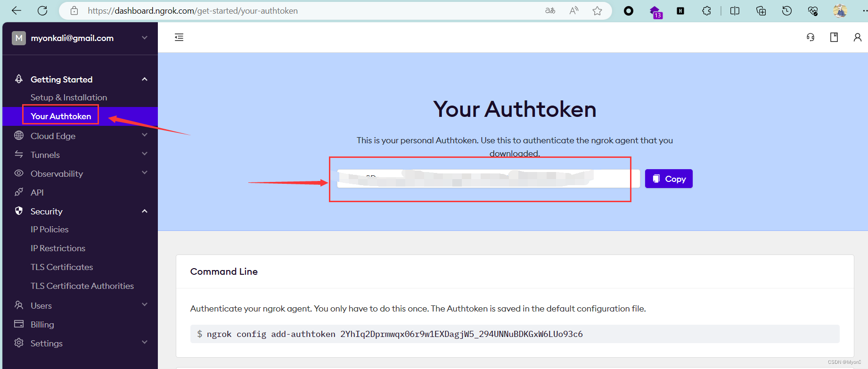This screenshot has height=369, width=868.
Task: Click the Tunnels arrows icon
Action: [19, 154]
